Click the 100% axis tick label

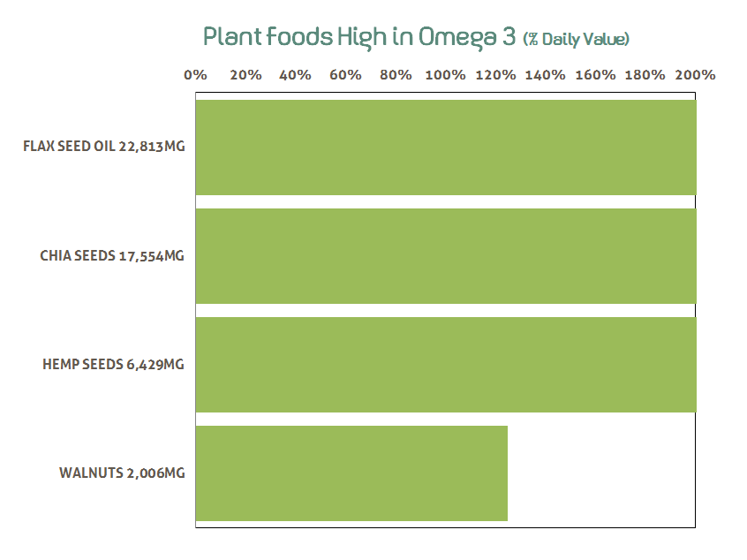[x=445, y=75]
